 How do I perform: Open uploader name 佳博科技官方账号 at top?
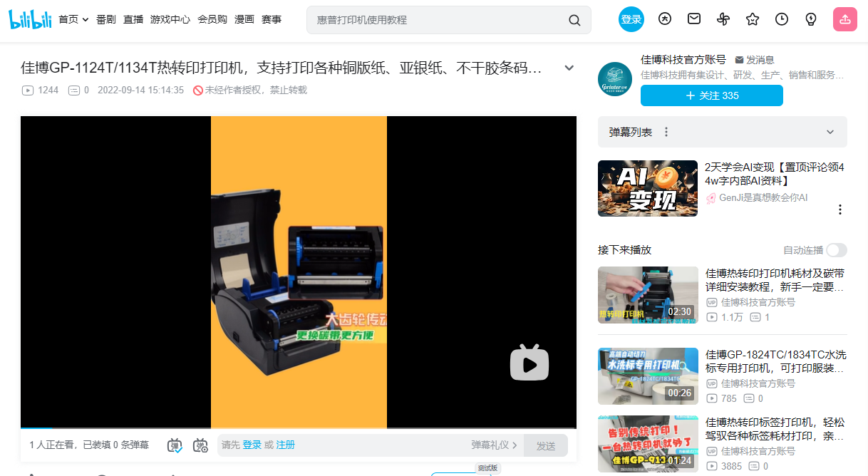(683, 60)
